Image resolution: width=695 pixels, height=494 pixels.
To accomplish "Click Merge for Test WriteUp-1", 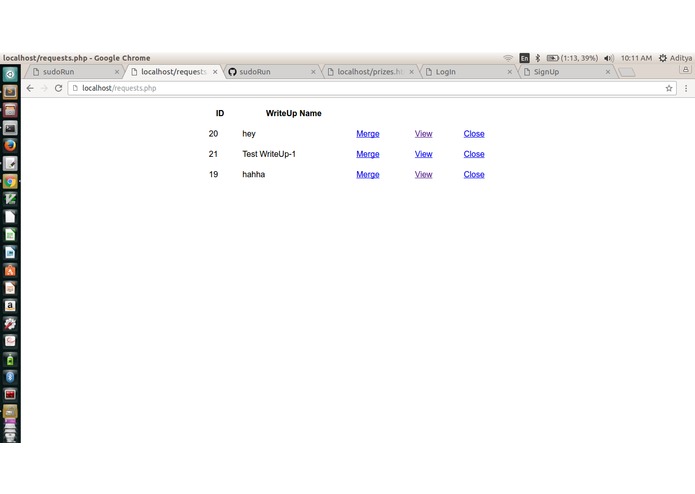I will click(x=368, y=154).
